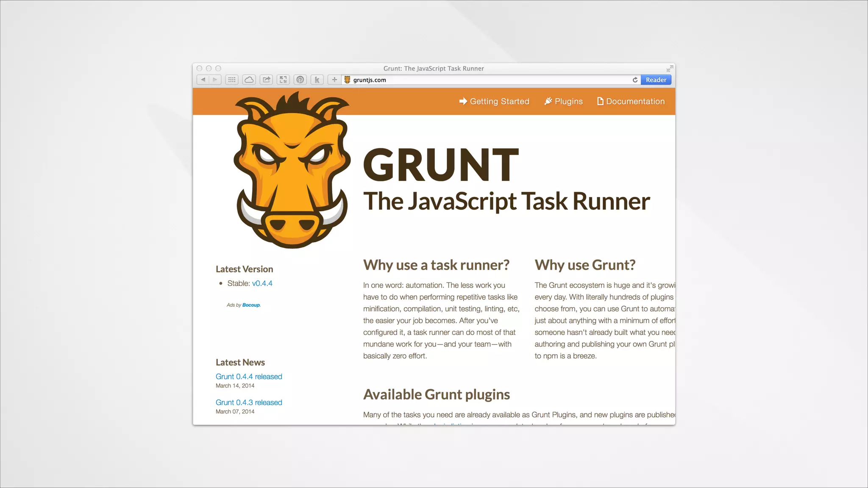Enter full screen via window corner arrows
868x488 pixels.
click(x=670, y=69)
